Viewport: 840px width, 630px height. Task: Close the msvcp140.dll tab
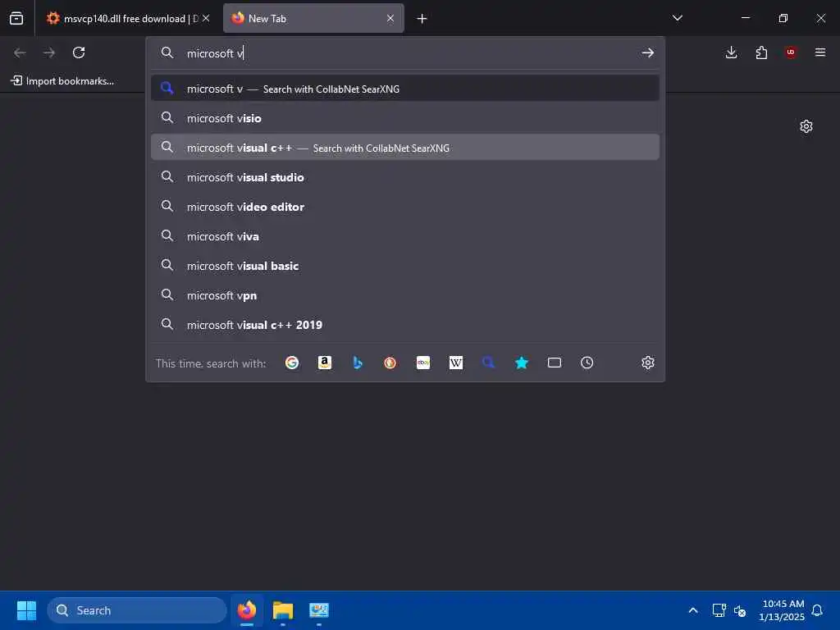click(206, 18)
